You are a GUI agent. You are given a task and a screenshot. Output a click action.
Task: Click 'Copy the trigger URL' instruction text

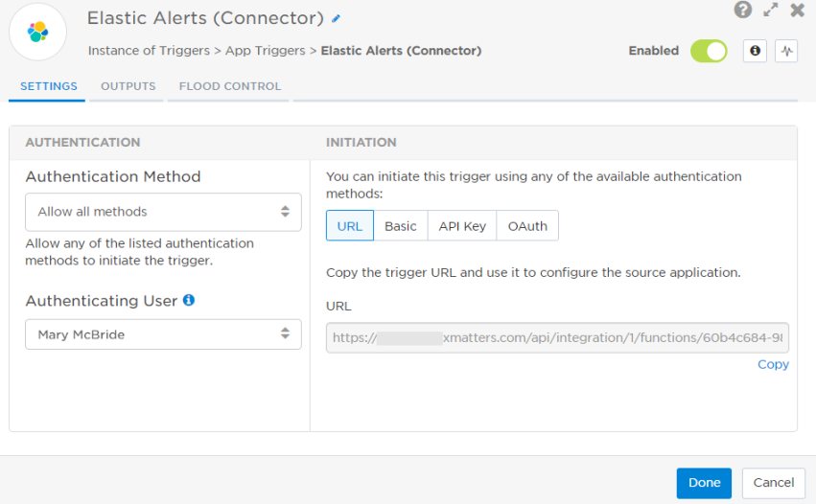(533, 272)
